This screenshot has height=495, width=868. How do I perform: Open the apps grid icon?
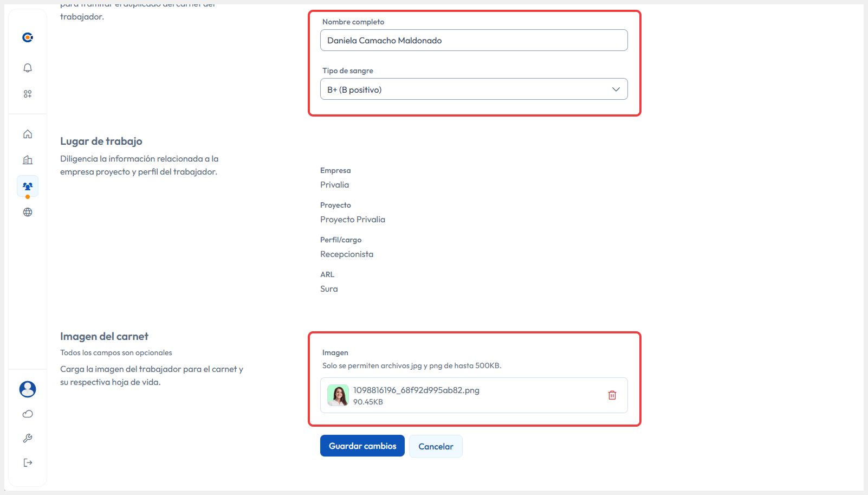pyautogui.click(x=28, y=94)
